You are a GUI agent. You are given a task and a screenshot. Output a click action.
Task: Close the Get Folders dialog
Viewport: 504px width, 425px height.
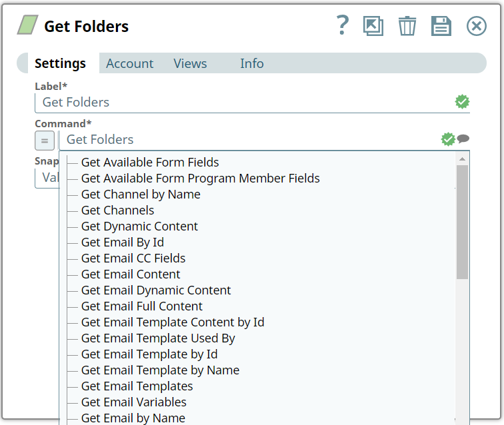477,26
